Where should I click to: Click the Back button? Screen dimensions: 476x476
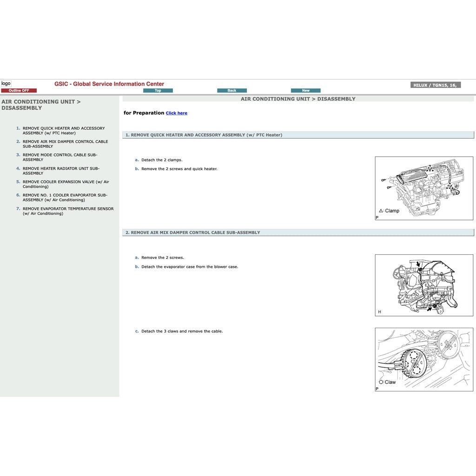pos(231,90)
